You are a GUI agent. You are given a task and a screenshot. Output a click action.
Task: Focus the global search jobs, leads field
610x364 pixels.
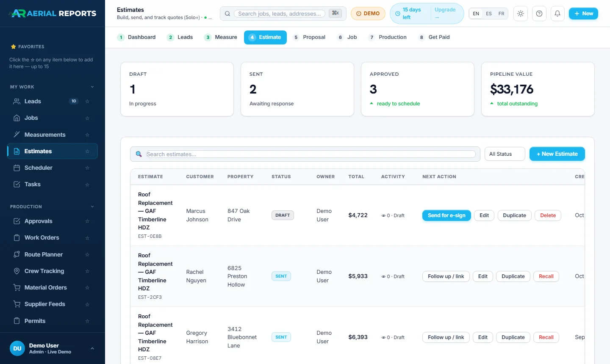(x=280, y=14)
